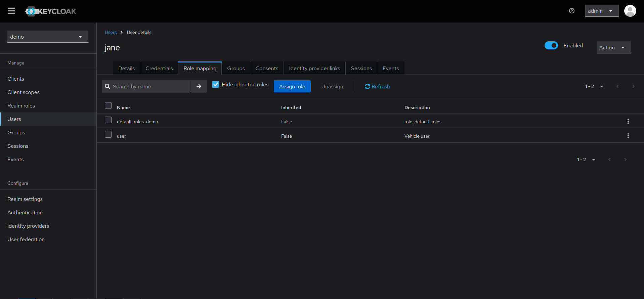Check the select-all roles checkbox
The height and width of the screenshot is (299, 644).
tap(108, 105)
